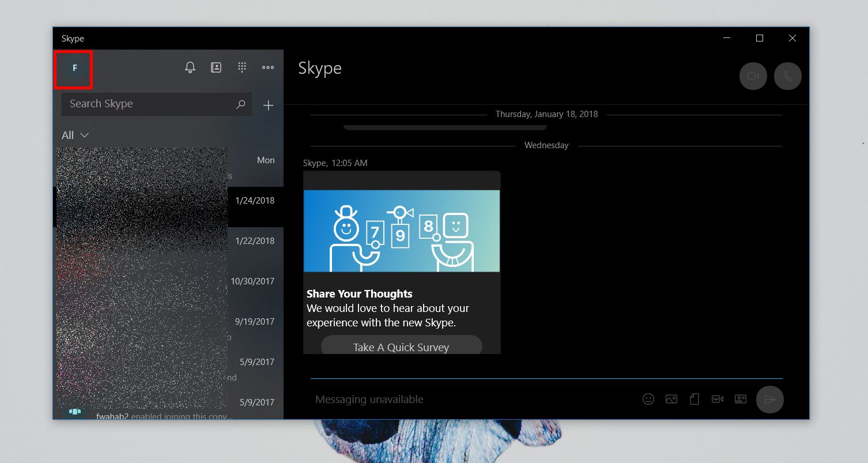Click the Skype conversation title
This screenshot has width=868, height=463.
(320, 68)
